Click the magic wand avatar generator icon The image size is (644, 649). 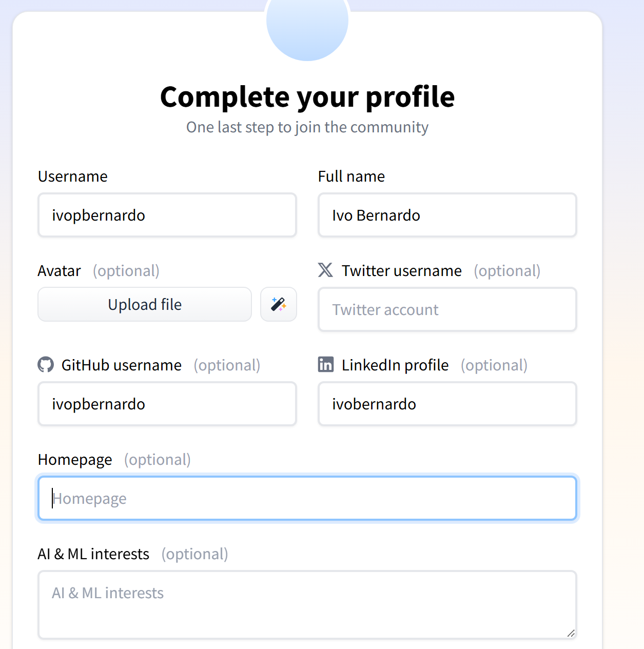[278, 304]
